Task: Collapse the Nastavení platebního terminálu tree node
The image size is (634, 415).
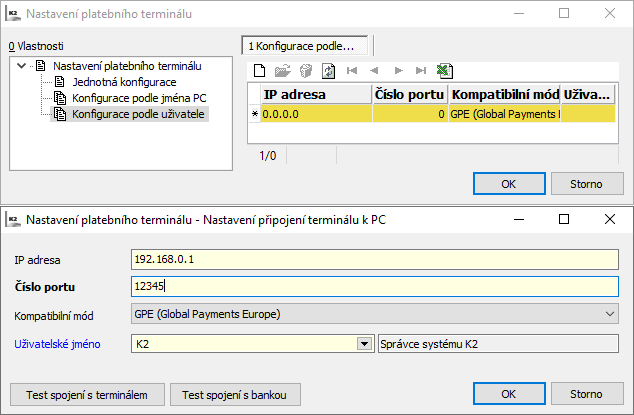Action: point(22,66)
